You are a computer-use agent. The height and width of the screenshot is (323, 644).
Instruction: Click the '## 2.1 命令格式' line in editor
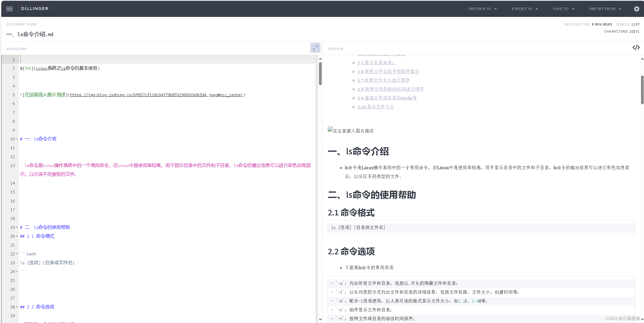pos(37,236)
